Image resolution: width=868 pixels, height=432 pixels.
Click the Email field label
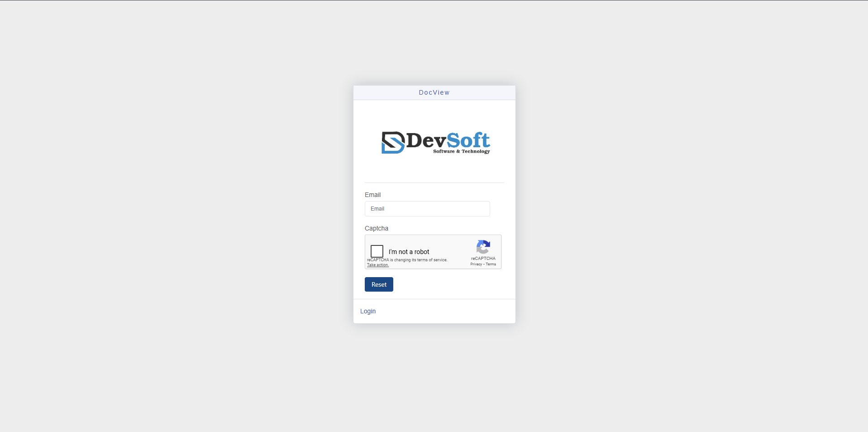pyautogui.click(x=372, y=195)
